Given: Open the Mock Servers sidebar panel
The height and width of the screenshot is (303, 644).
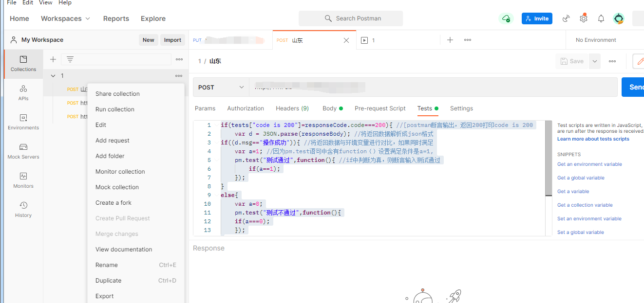Looking at the screenshot, I should pos(23,151).
